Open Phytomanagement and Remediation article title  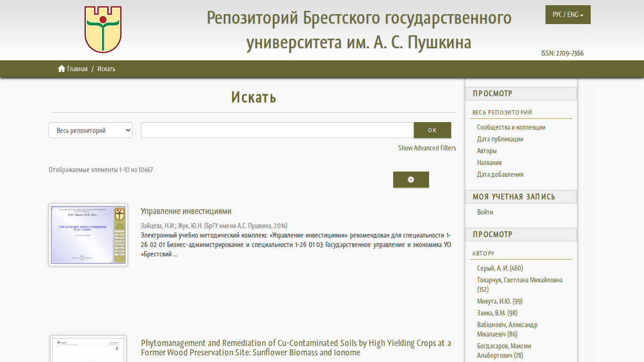[296, 348]
